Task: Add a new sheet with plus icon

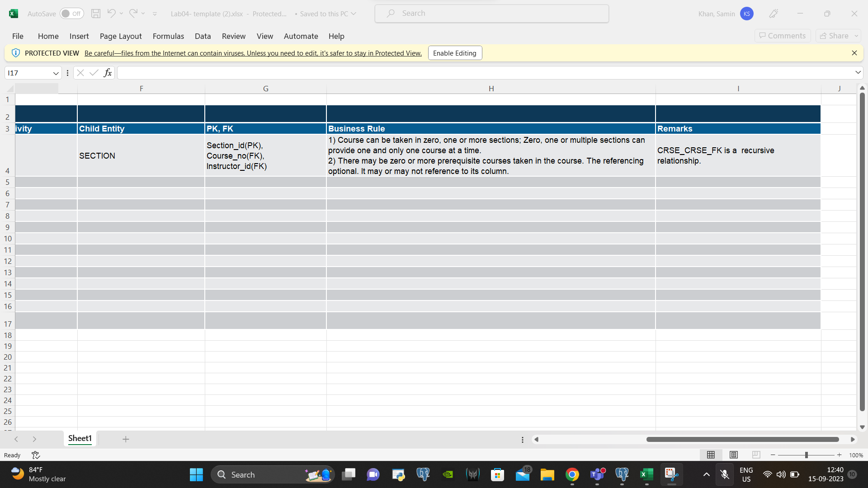Action: (126, 439)
